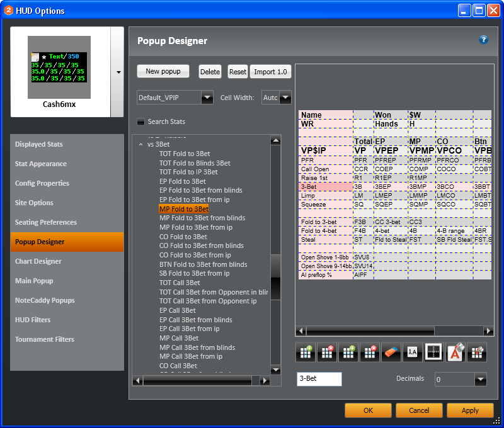This screenshot has width=504, height=428.
Task: Enable the Search Stats checkbox
Action: pyautogui.click(x=141, y=122)
